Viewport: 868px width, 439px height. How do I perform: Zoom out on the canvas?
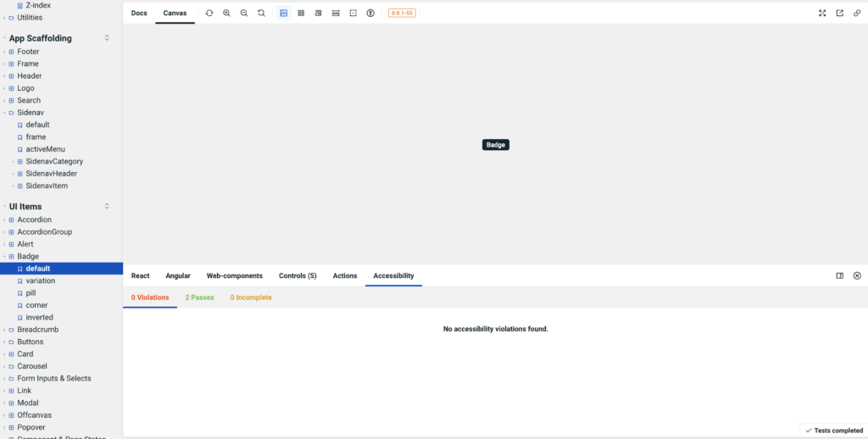tap(244, 14)
